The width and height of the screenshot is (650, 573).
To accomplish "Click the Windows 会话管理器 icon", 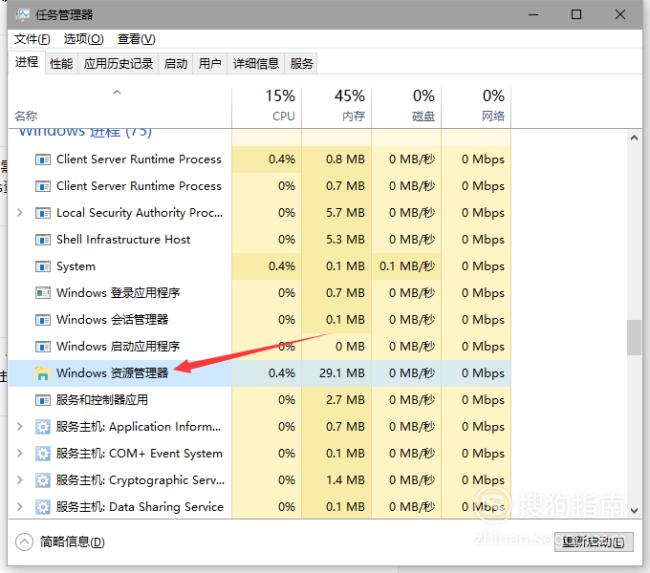I will pos(43,320).
